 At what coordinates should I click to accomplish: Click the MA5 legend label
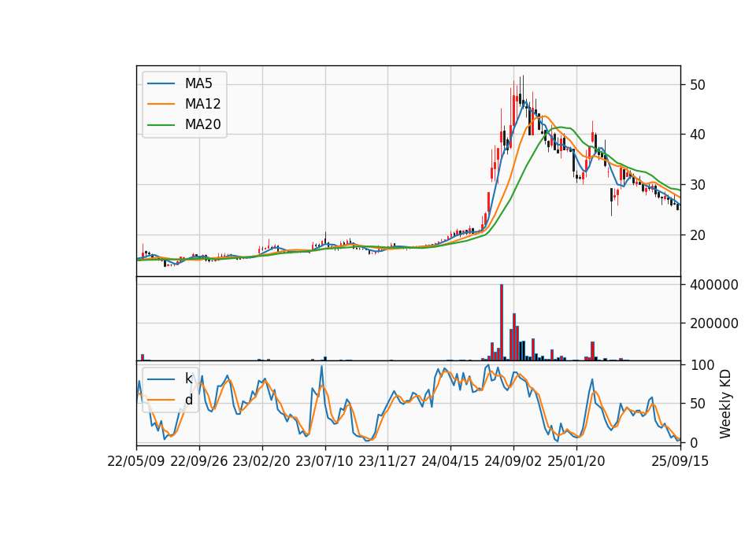coord(198,83)
